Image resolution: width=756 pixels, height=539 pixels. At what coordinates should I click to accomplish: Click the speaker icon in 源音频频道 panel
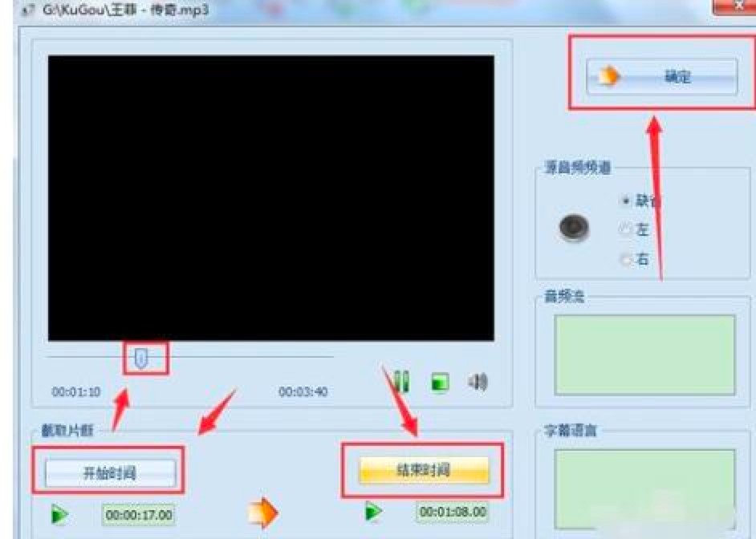coord(573,227)
